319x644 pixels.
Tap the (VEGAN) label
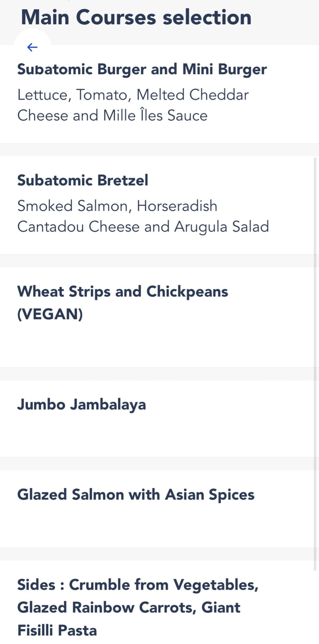point(50,314)
